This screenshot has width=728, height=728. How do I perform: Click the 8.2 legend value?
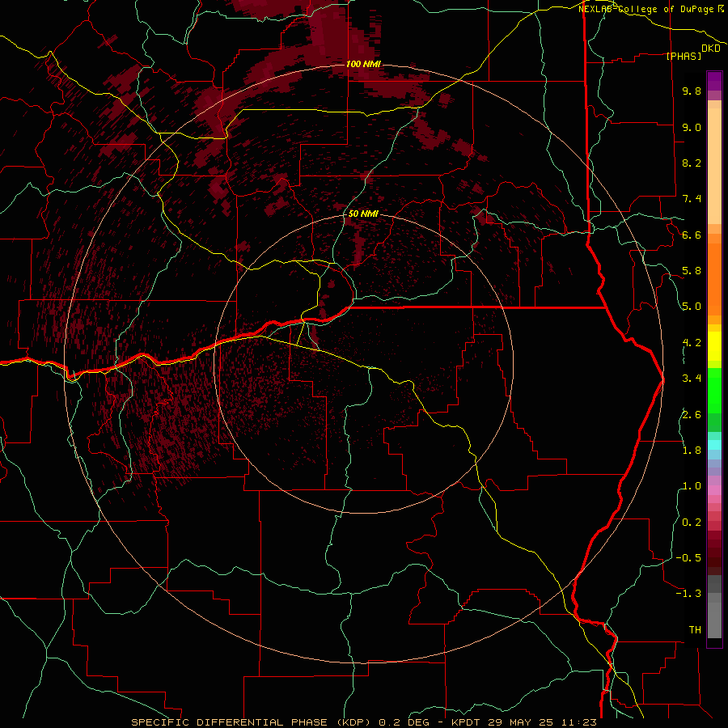tap(692, 163)
